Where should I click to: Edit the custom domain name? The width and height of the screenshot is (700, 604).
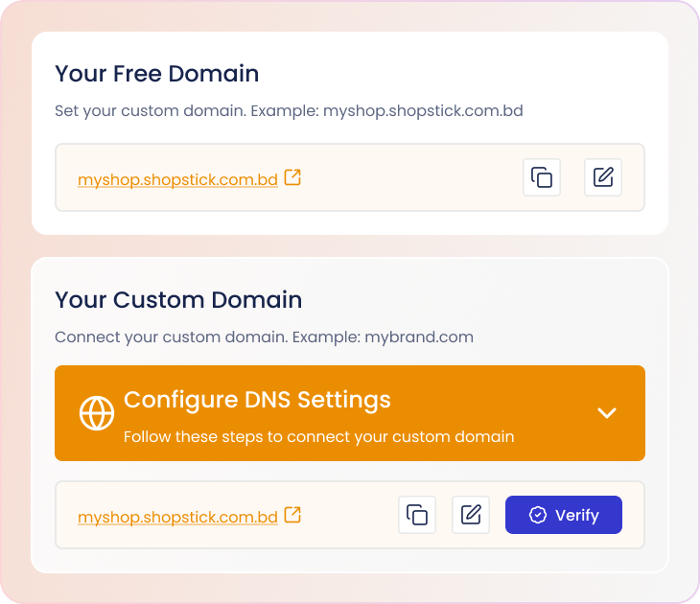[471, 515]
